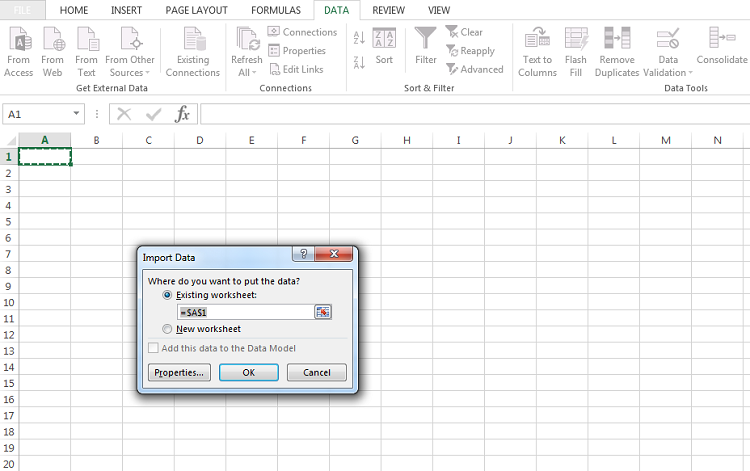Image resolution: width=750 pixels, height=471 pixels.
Task: Choose the New worksheet radio option
Action: [167, 329]
